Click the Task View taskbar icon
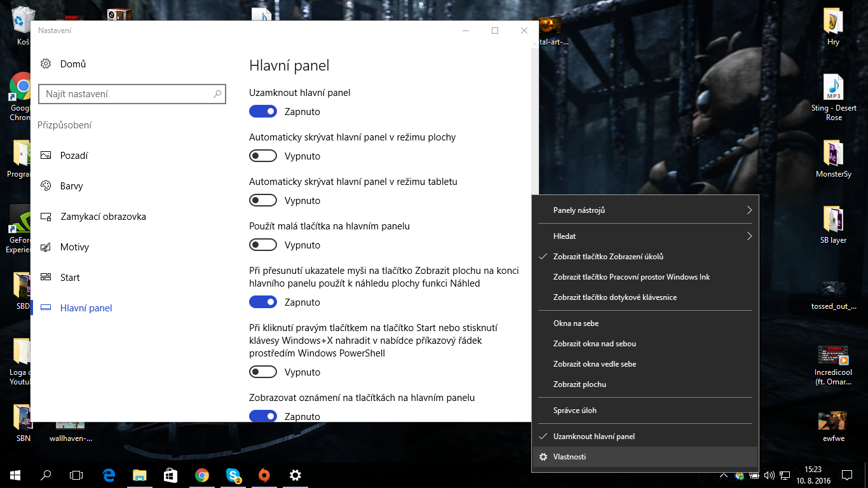This screenshot has width=868, height=488. (76, 475)
